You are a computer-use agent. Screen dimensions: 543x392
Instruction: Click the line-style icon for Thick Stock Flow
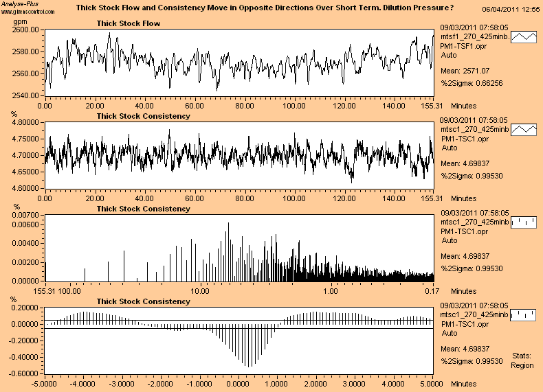tap(524, 37)
